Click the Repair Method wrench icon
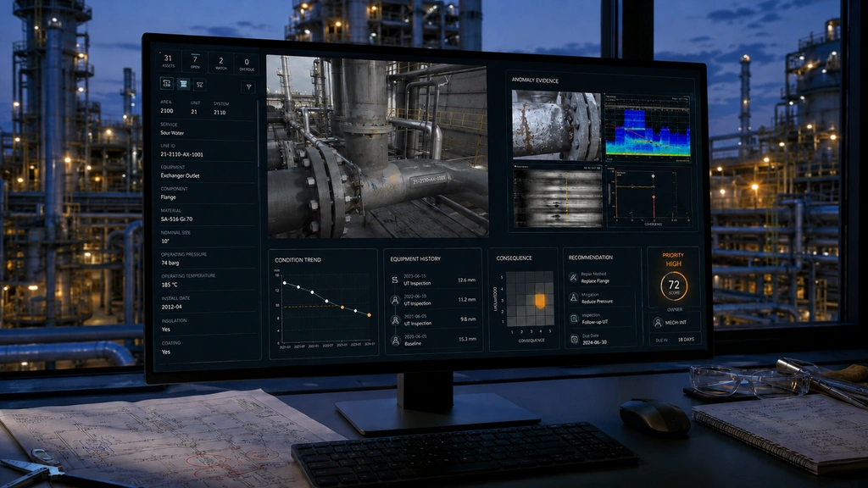This screenshot has width=868, height=488. pos(574,277)
